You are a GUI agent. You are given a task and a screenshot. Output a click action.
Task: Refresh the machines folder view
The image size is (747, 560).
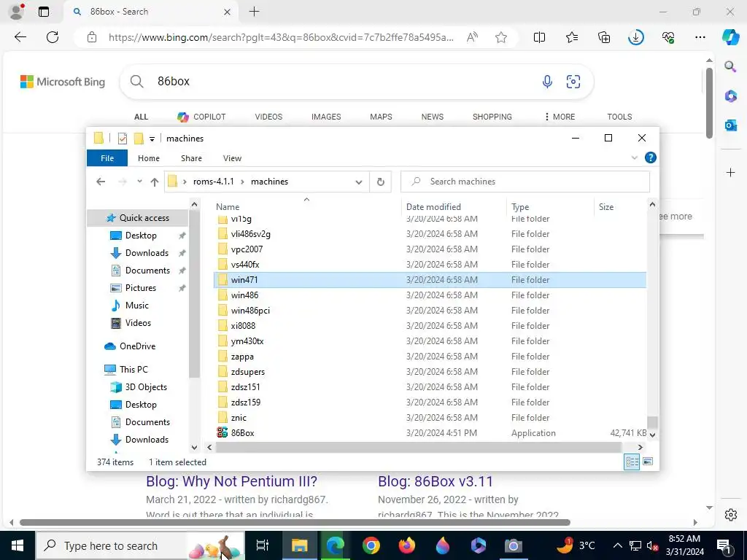(x=380, y=182)
